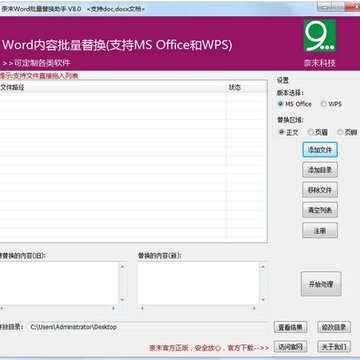
Task: Select the MS Office radio option
Action: (295, 104)
